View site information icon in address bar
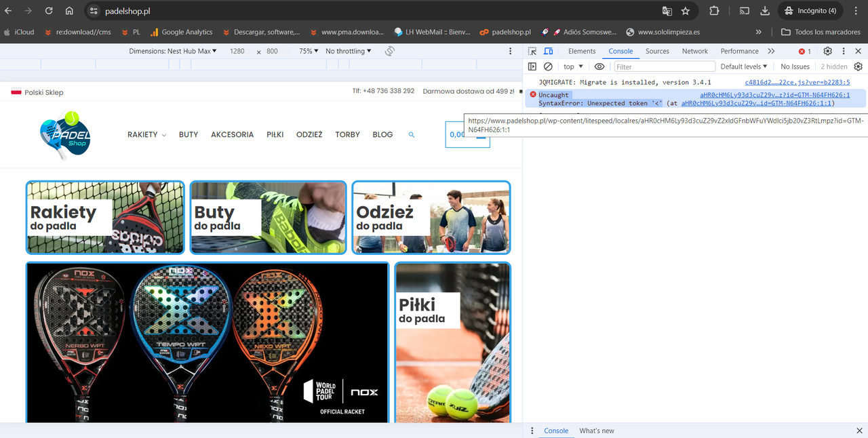Image resolution: width=868 pixels, height=438 pixels. click(x=94, y=11)
